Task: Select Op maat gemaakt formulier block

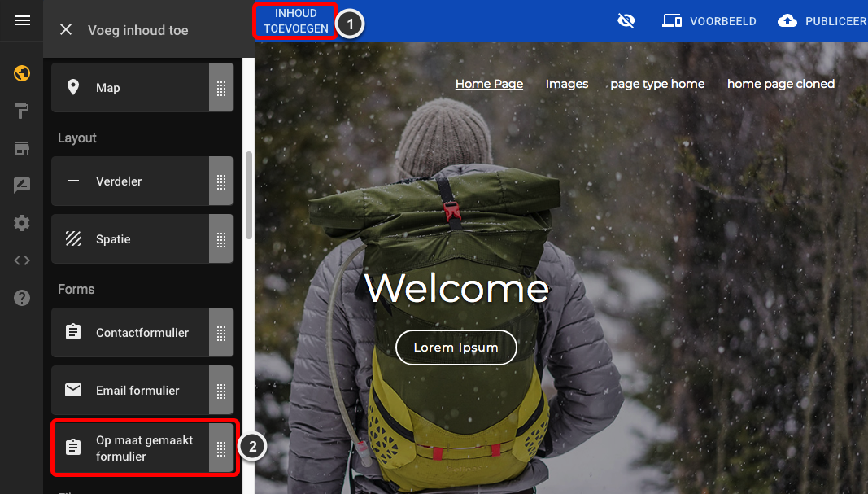Action: pos(142,448)
